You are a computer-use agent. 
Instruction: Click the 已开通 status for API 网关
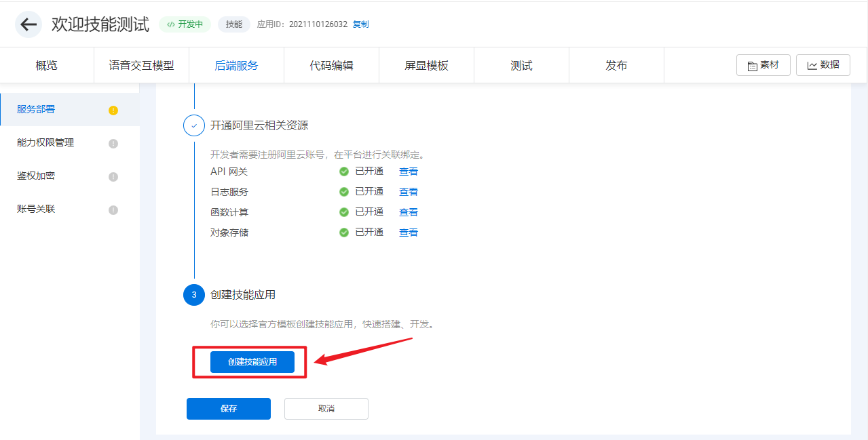[x=369, y=172]
